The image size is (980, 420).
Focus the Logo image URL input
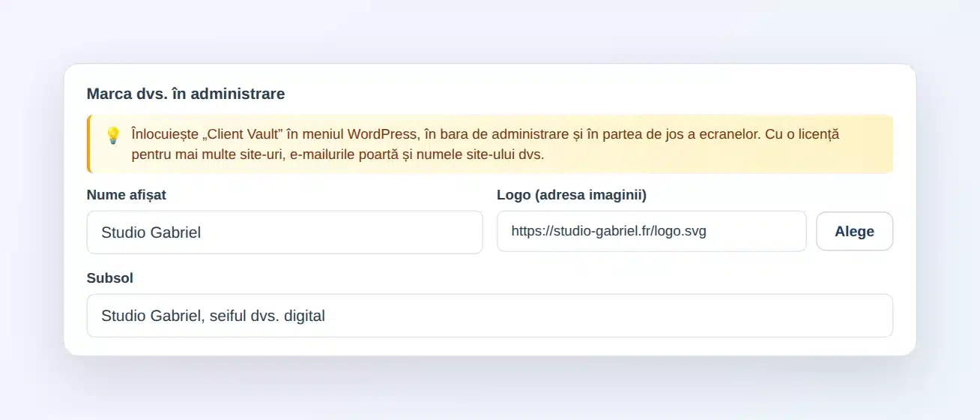tap(651, 231)
